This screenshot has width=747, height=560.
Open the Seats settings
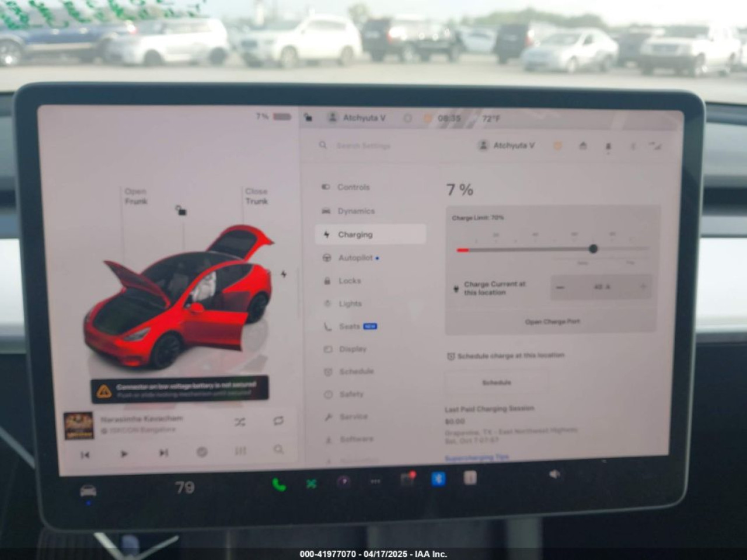[350, 326]
